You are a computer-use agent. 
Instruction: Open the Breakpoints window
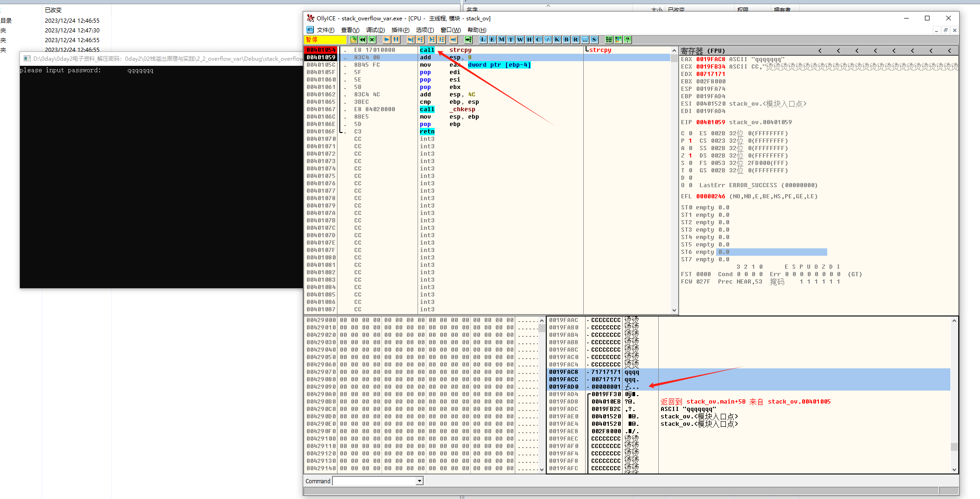566,39
